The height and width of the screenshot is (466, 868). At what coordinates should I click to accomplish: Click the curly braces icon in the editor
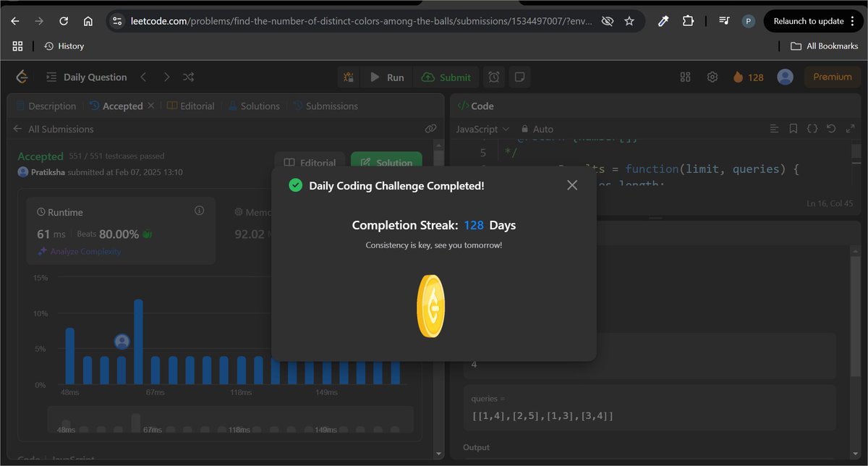pyautogui.click(x=812, y=129)
